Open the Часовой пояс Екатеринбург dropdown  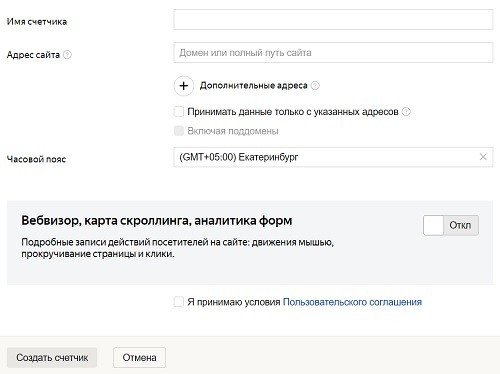[x=333, y=157]
